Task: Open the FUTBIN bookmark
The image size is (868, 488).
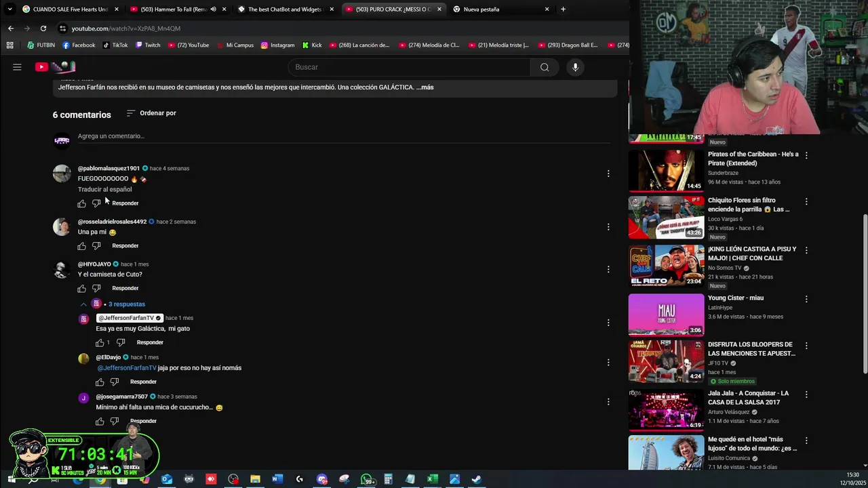Action: [x=41, y=45]
